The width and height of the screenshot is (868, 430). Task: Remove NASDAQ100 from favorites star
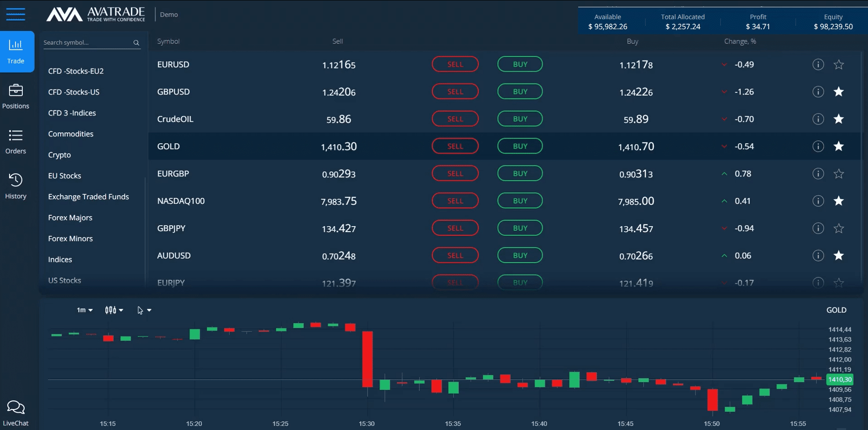tap(839, 201)
